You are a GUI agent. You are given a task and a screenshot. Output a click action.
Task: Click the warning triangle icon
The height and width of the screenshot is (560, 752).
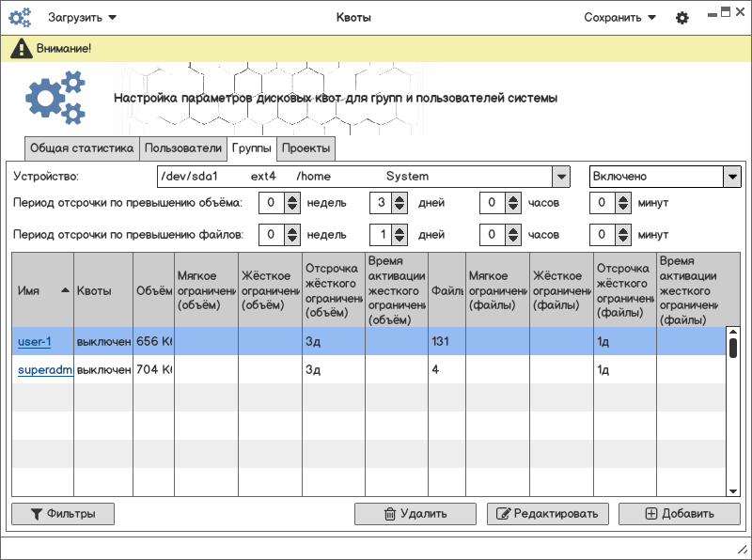click(20, 49)
